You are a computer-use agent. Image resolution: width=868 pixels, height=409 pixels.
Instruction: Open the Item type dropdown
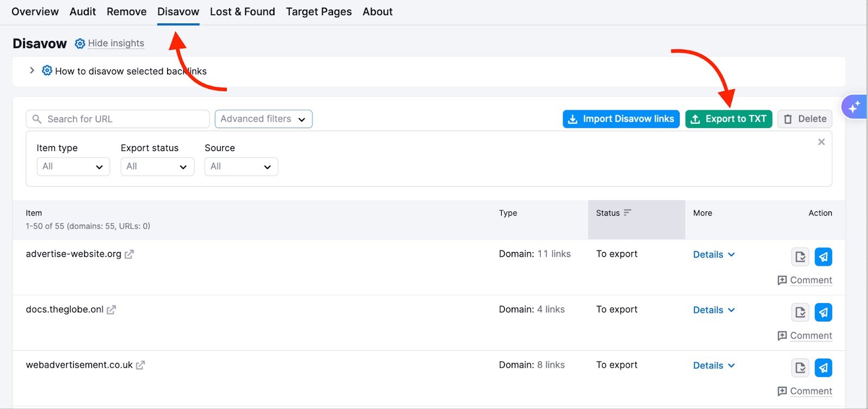click(x=73, y=167)
